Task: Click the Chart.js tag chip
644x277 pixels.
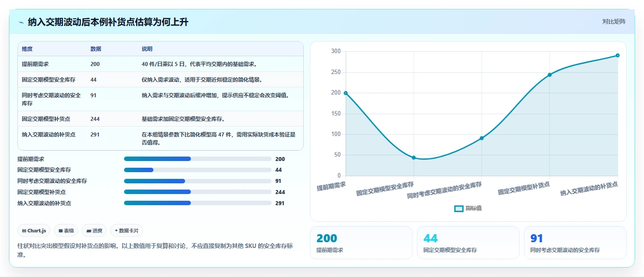Action: [34, 231]
